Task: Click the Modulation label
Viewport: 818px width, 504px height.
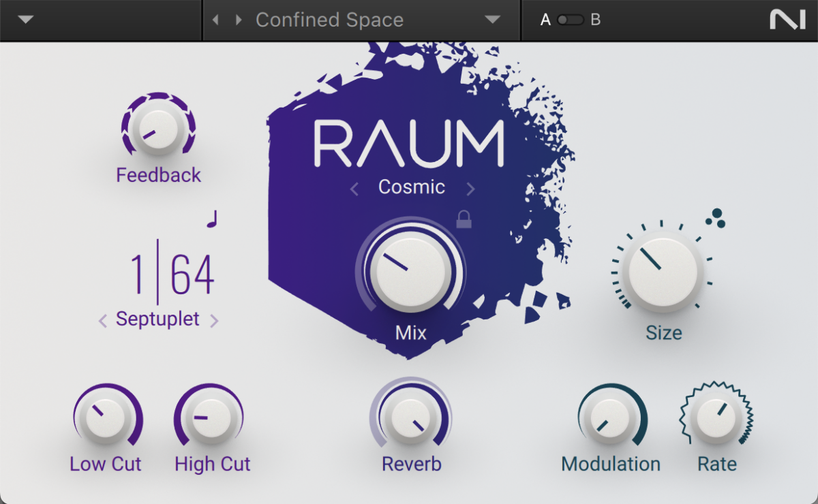Action: (611, 464)
